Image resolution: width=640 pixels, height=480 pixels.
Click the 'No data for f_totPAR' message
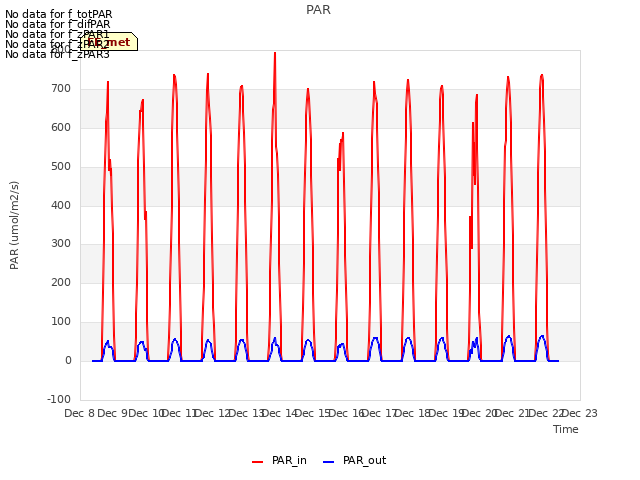click(x=58, y=14)
